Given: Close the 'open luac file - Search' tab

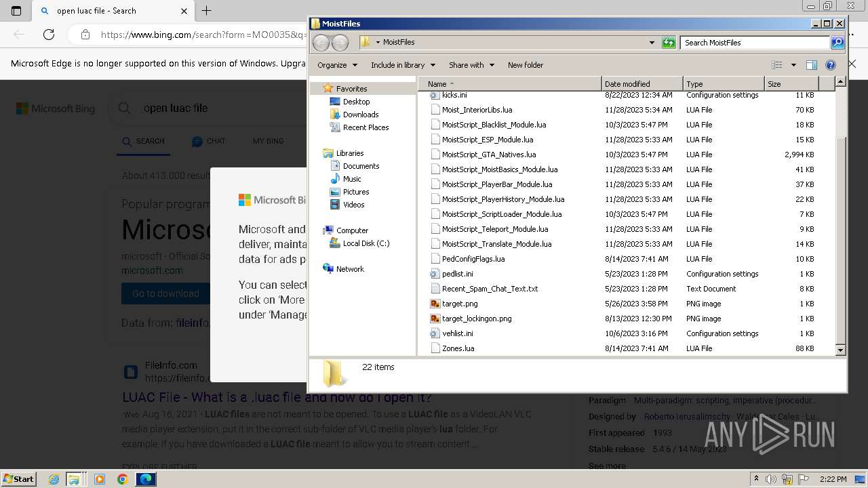Looking at the screenshot, I should (x=184, y=11).
